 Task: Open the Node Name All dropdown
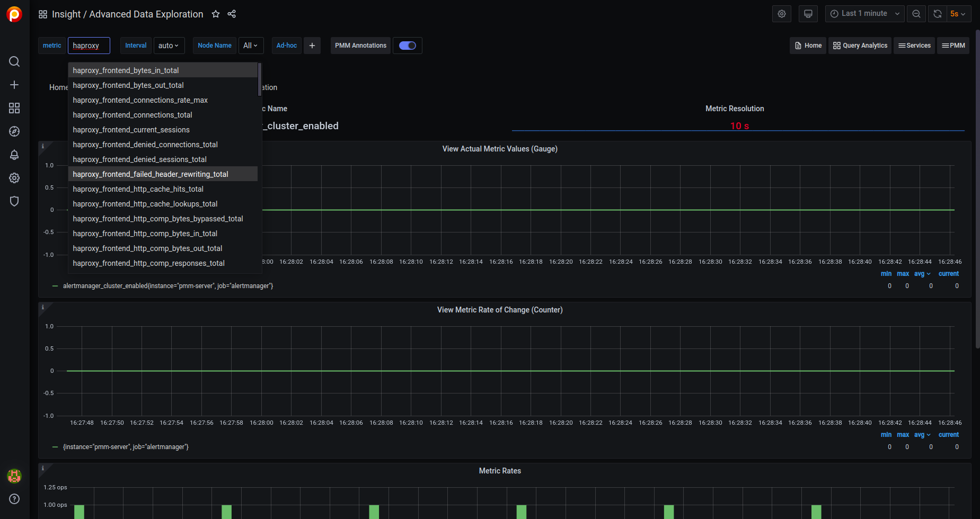point(250,46)
